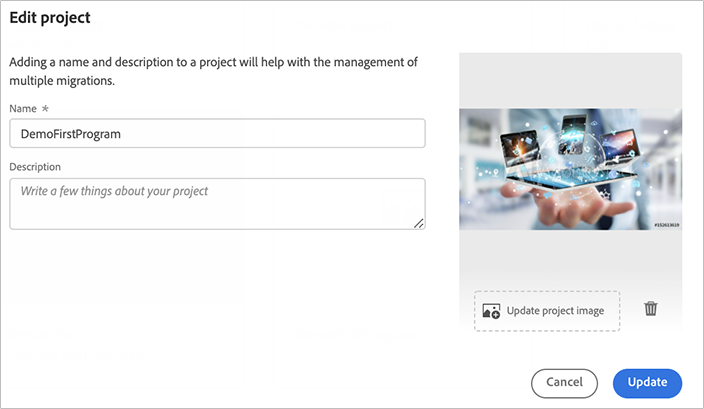Focus the Description text area
Screen dimensions: 704x409
[217, 203]
